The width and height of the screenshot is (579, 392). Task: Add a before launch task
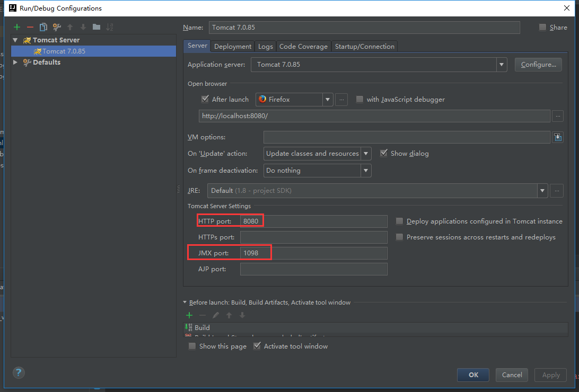tap(189, 315)
